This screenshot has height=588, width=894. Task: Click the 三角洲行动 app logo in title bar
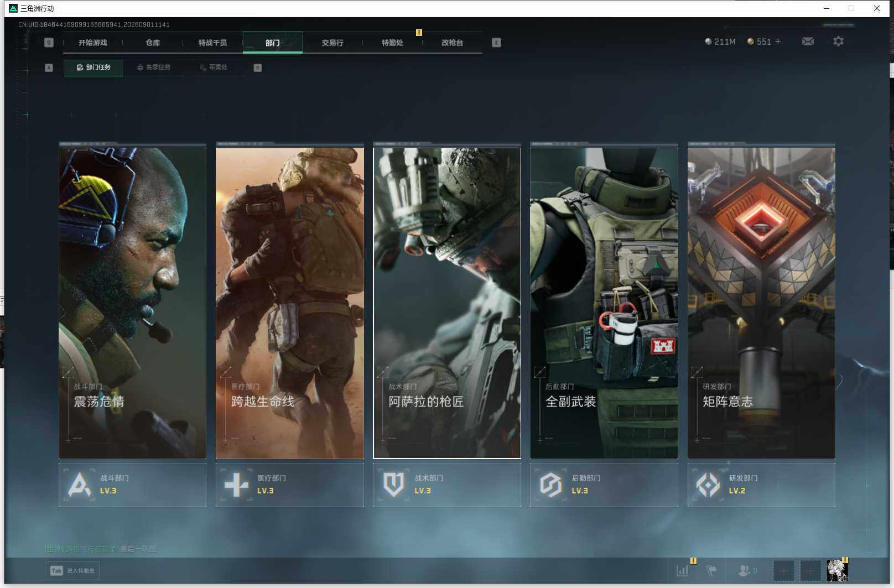coord(13,8)
